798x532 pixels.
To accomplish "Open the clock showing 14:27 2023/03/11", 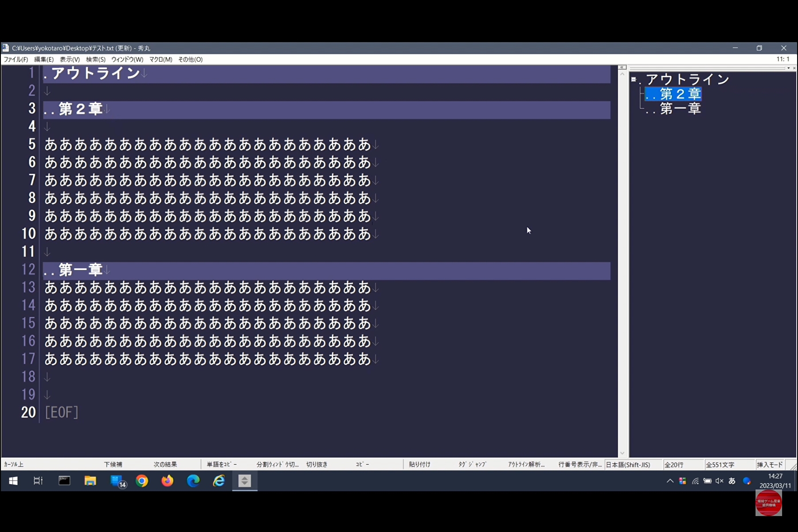I will pos(775,481).
